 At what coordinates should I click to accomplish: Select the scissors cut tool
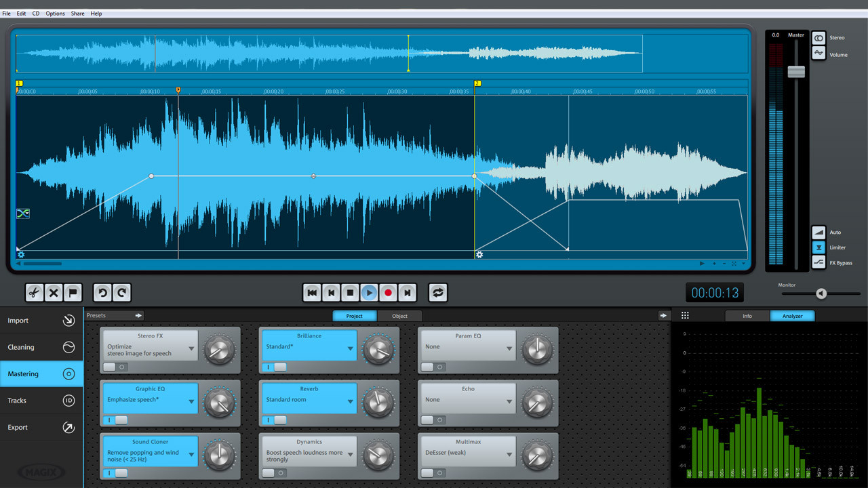pyautogui.click(x=34, y=293)
